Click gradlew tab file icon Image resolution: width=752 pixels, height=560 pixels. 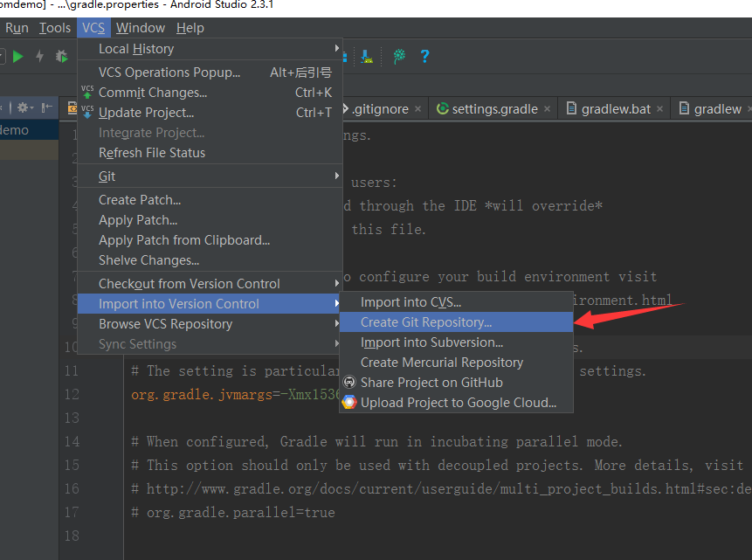pos(685,108)
